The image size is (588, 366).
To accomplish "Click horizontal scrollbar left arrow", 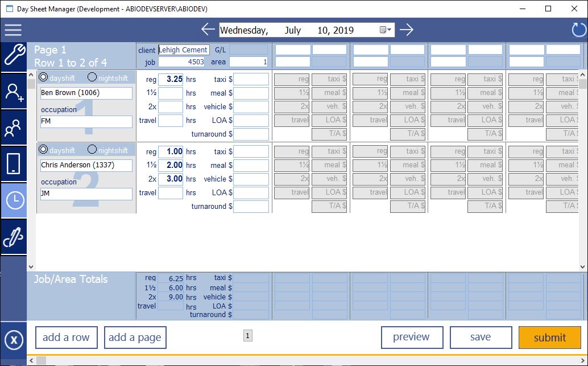I will click(31, 361).
